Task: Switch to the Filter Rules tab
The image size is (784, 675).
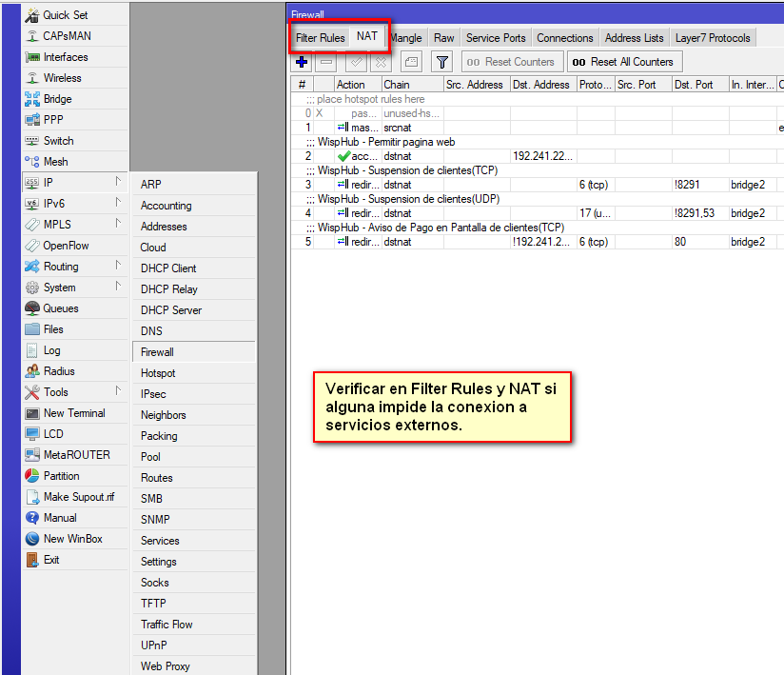Action: 320,38
